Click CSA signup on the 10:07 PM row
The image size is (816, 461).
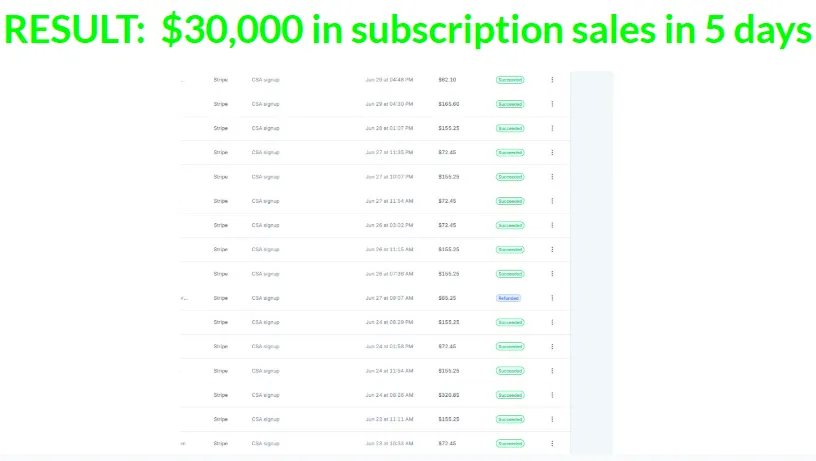click(x=265, y=177)
